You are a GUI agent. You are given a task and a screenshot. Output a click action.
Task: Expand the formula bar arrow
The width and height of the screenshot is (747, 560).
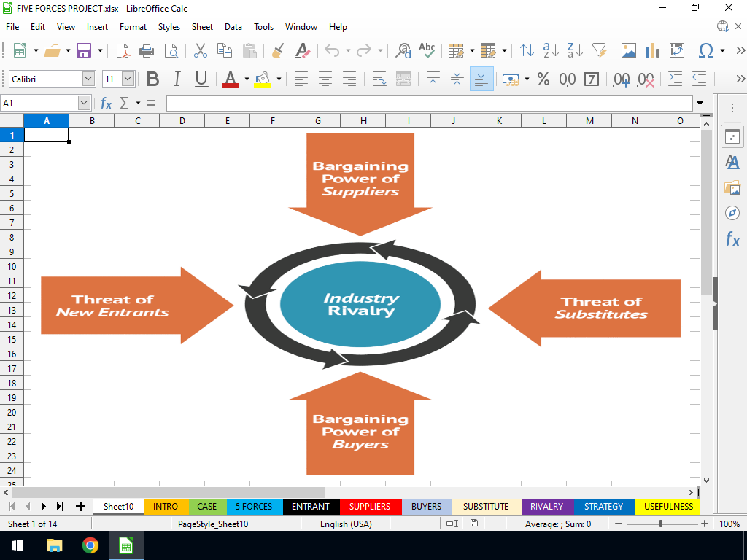point(700,103)
